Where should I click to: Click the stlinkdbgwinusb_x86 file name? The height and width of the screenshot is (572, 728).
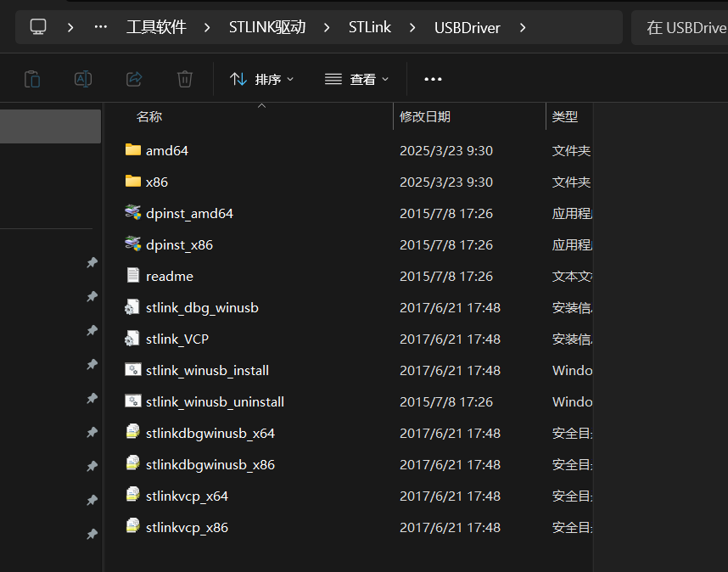click(x=210, y=465)
